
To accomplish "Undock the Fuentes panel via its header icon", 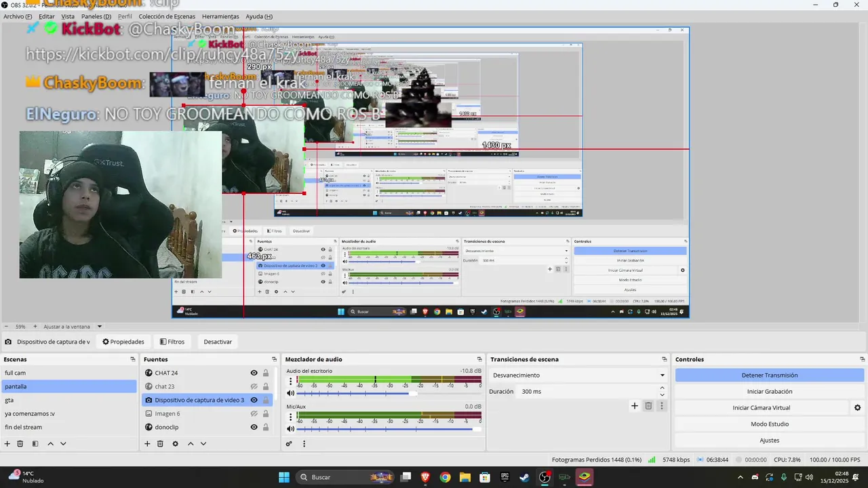I will pos(274,359).
